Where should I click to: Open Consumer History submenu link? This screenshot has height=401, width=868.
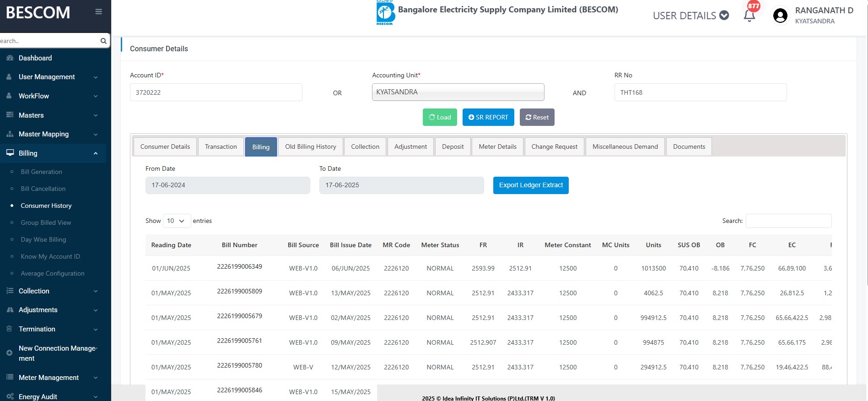click(x=46, y=206)
